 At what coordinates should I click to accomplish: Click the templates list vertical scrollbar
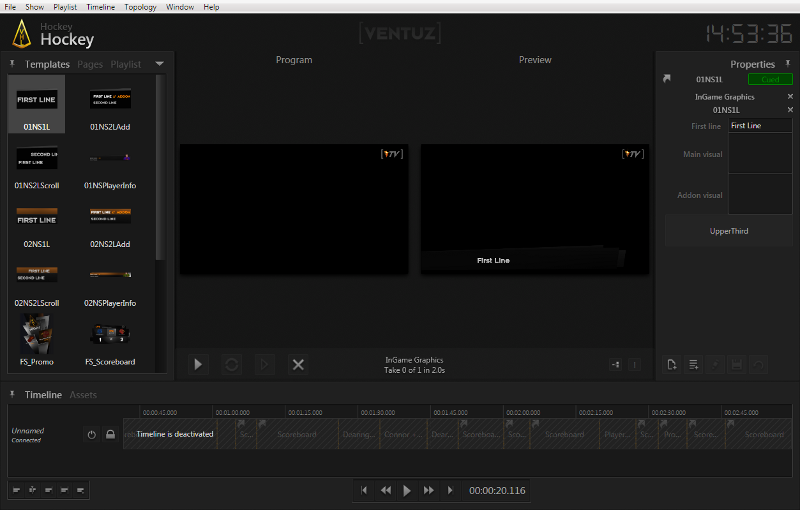[x=160, y=170]
